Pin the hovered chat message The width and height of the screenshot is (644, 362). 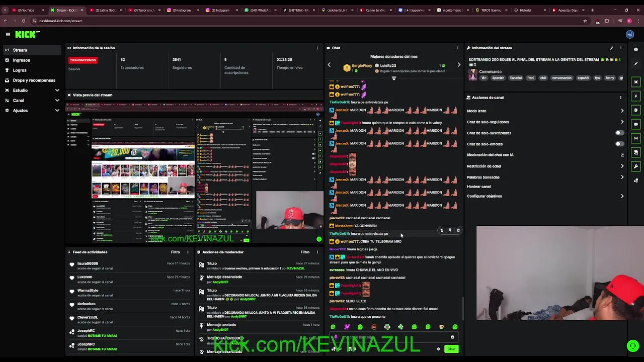coord(450,230)
